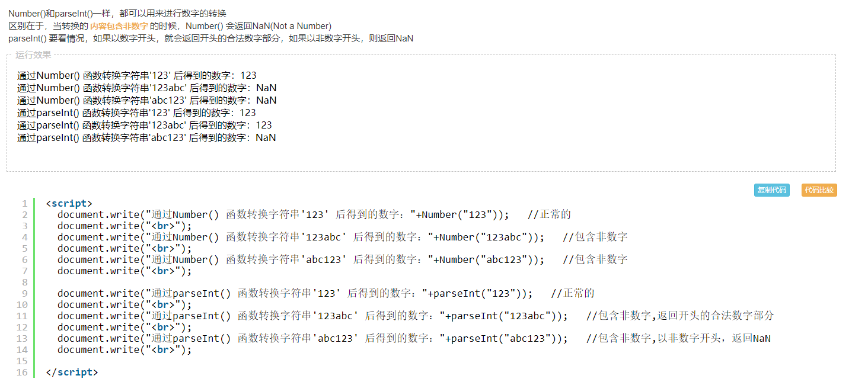Click the closing </script> tag on line 16

[x=72, y=373]
